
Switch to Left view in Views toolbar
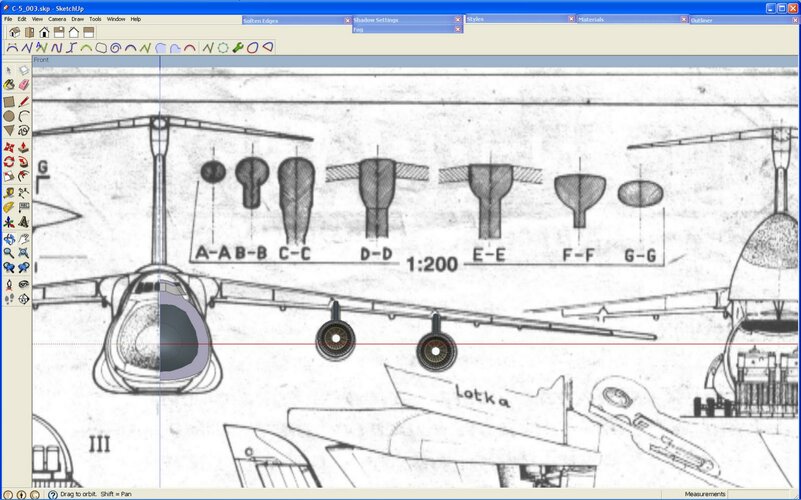pyautogui.click(x=89, y=32)
